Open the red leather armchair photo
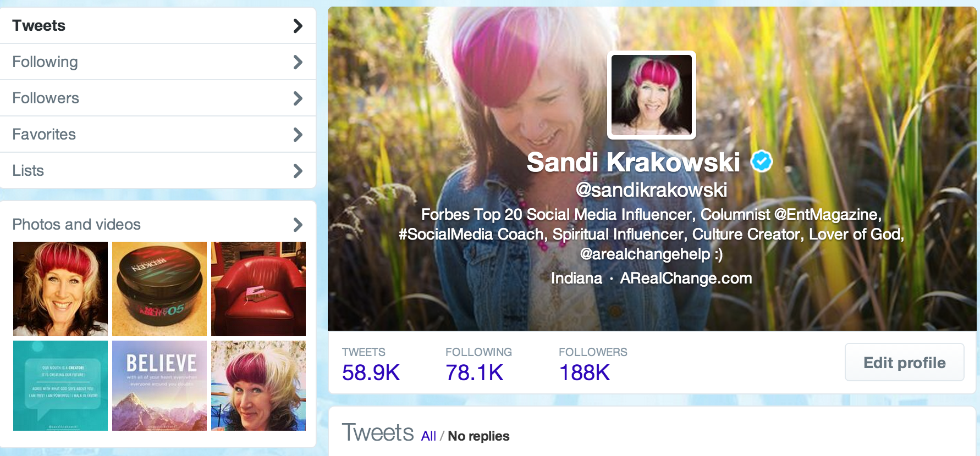 coord(258,289)
